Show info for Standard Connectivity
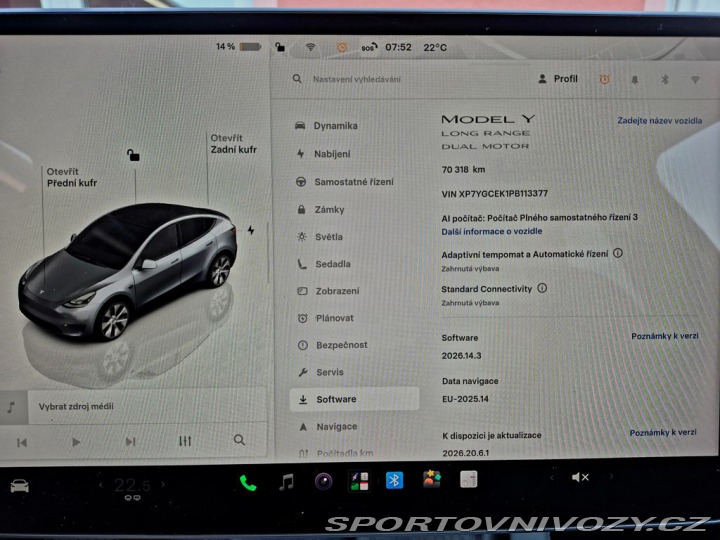 [x=542, y=288]
